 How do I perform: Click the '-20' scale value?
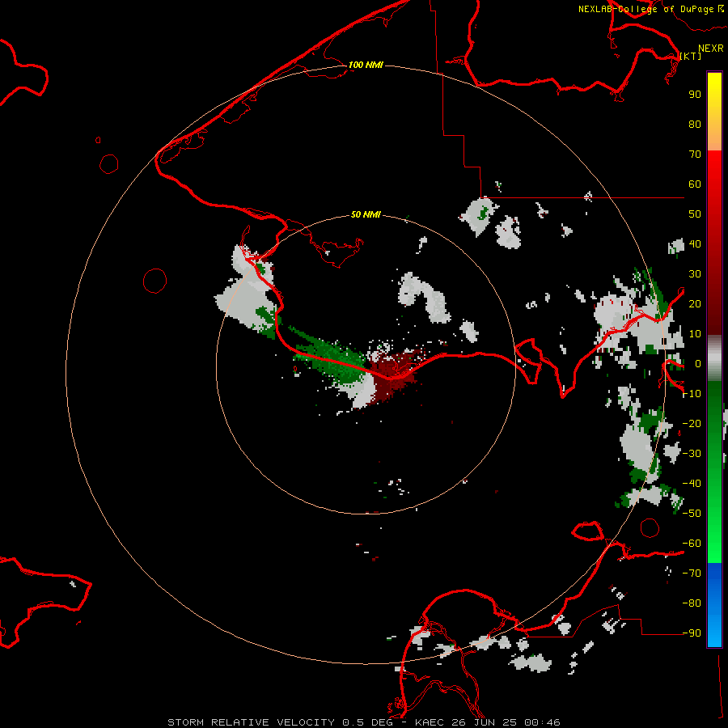692,424
